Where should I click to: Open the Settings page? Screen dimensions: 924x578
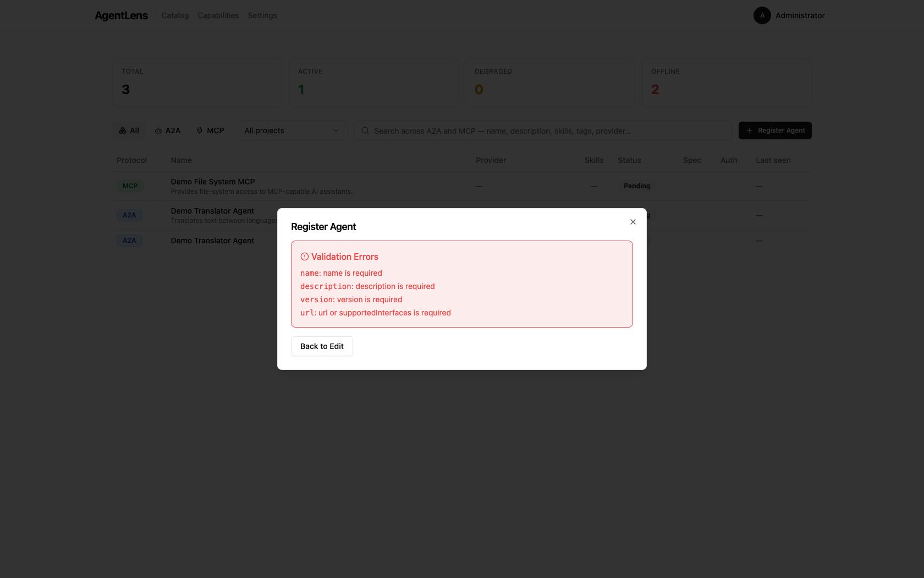262,15
